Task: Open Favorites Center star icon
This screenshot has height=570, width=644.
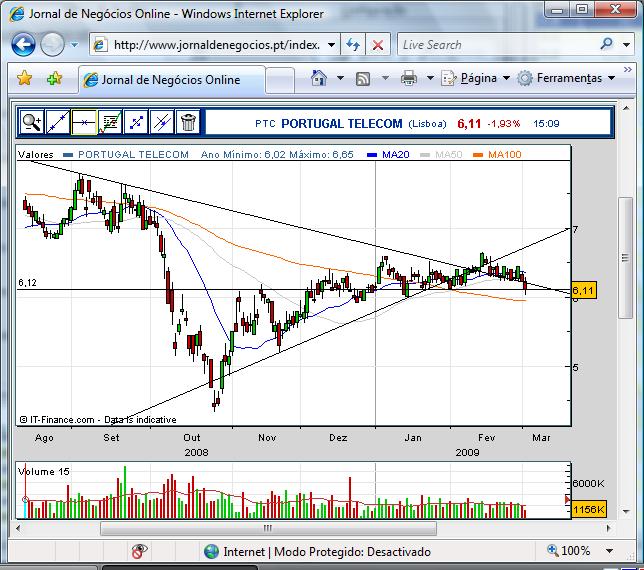Action: [x=24, y=78]
